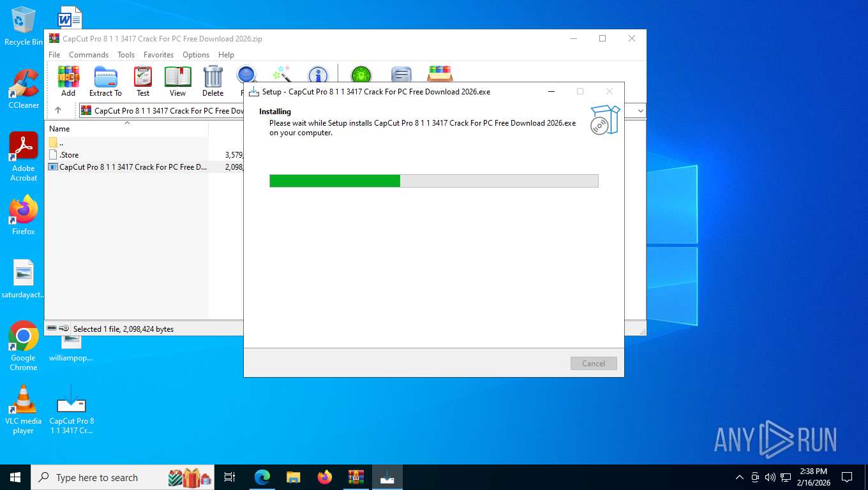Open Microsoft Edge from the taskbar

pyautogui.click(x=262, y=477)
